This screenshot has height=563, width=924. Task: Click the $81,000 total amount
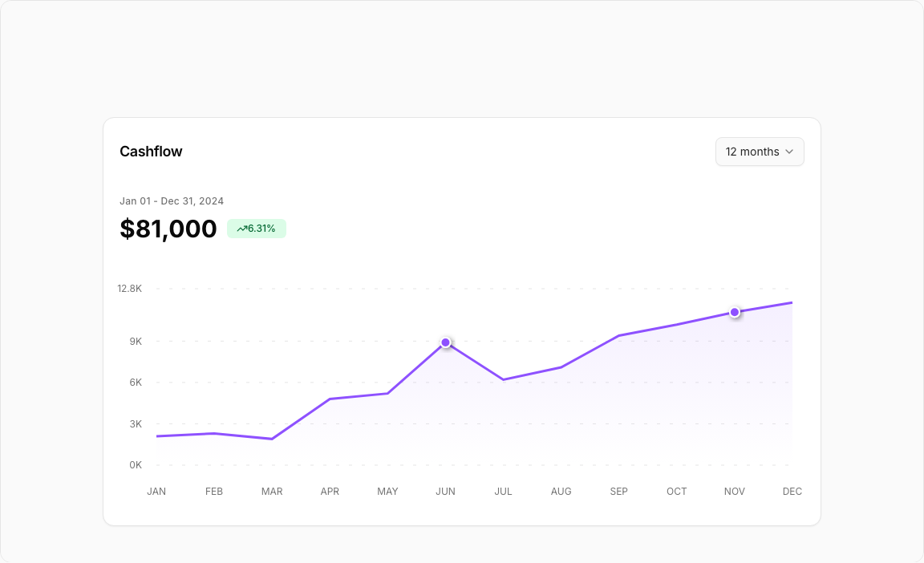click(x=168, y=229)
